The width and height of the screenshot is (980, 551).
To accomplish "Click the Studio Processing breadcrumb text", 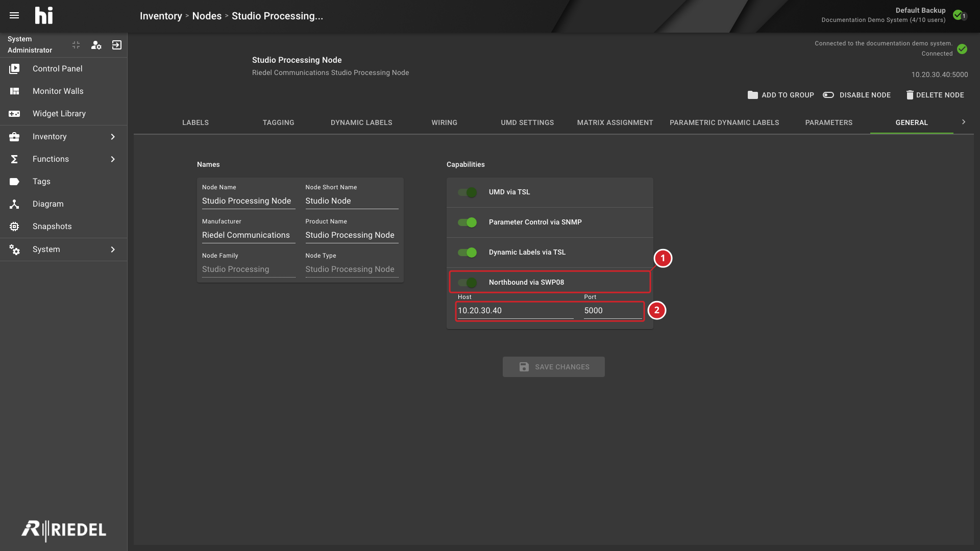I will 277,16.
